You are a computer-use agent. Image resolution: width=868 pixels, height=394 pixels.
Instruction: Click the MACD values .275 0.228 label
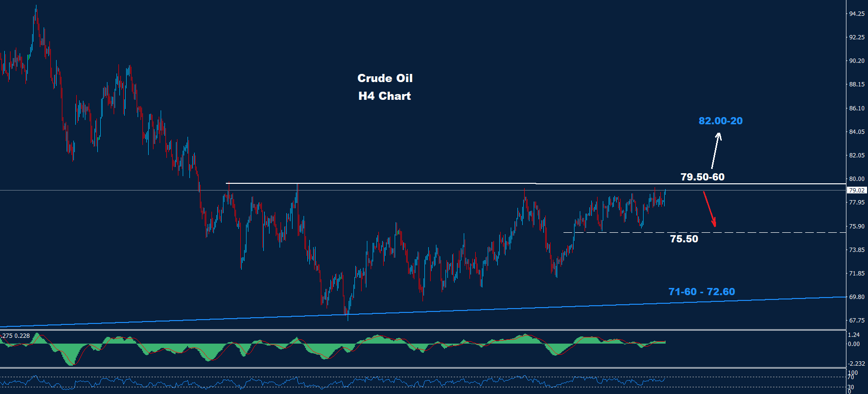pyautogui.click(x=15, y=336)
